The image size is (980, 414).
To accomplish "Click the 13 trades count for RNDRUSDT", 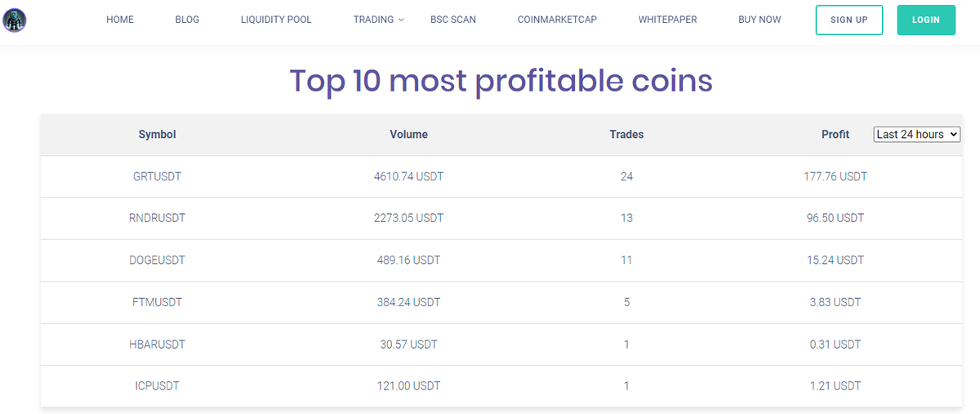I will coord(626,218).
